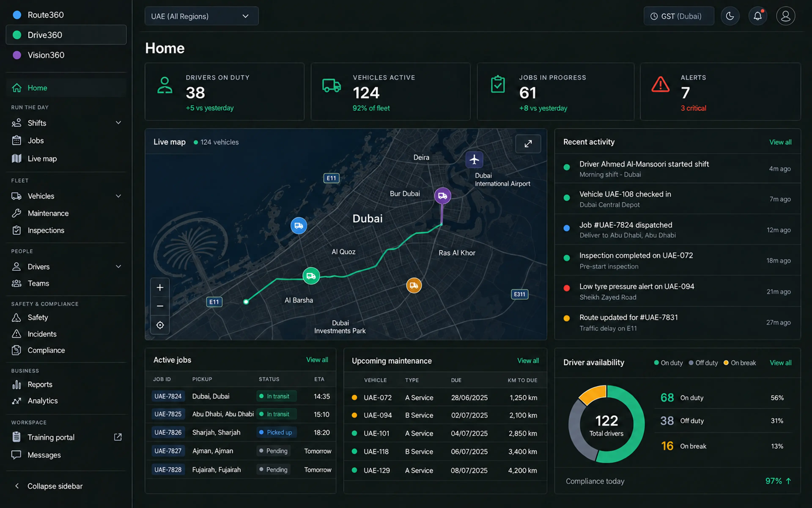Expand the Drivers submenu chevron
Screen dimensions: 812x508
[x=118, y=266]
